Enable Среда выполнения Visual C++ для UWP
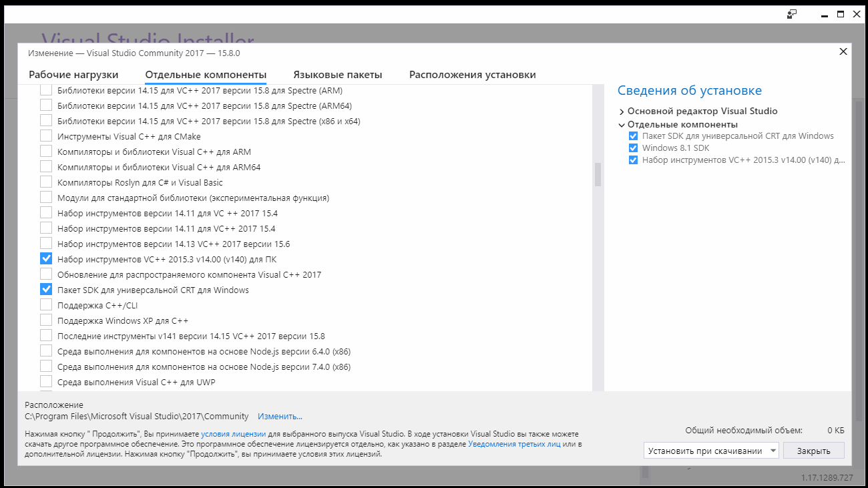Viewport: 868px width, 488px height. [46, 382]
